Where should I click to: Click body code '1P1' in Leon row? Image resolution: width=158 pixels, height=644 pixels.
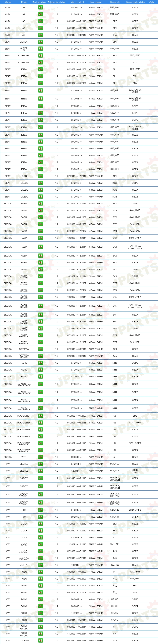(115, 176)
